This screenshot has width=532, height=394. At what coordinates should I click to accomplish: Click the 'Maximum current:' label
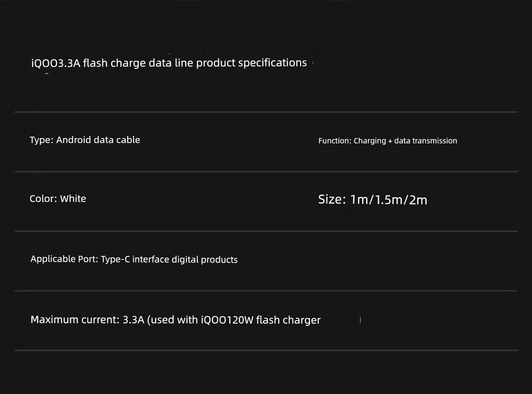click(x=75, y=320)
